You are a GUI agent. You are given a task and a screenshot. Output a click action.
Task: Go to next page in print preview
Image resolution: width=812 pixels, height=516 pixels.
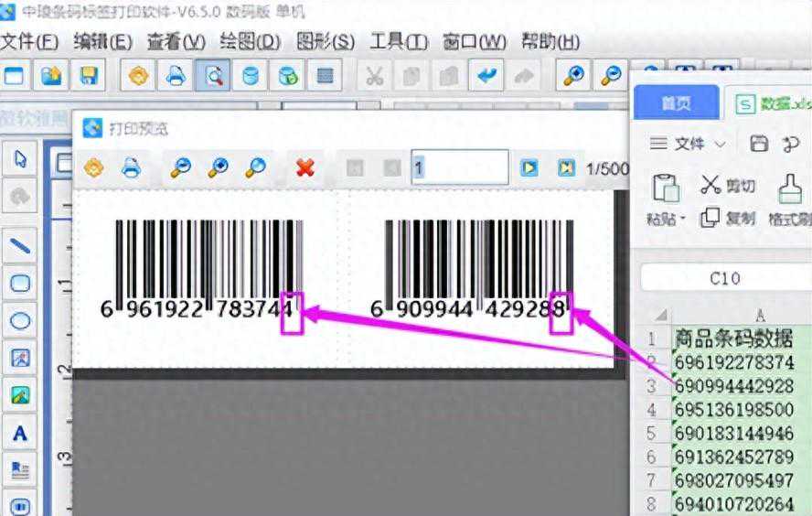click(529, 167)
